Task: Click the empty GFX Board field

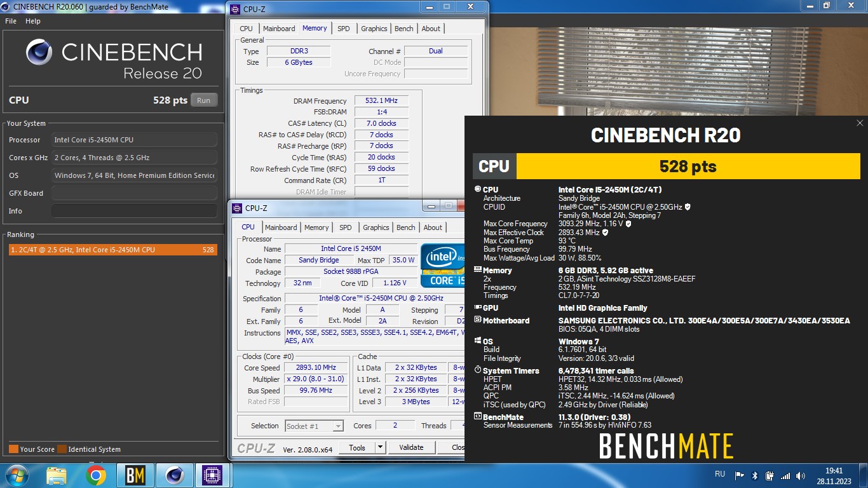Action: (134, 193)
